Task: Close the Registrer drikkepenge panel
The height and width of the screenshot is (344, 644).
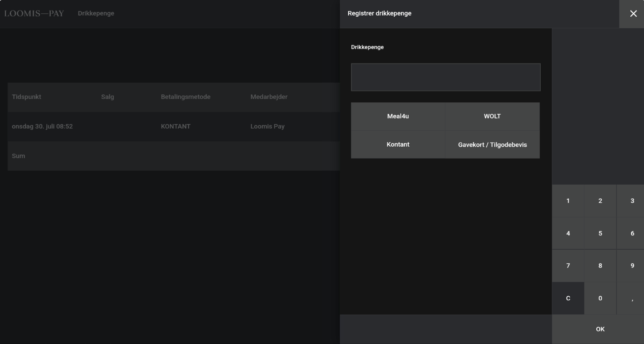Action: 633,14
